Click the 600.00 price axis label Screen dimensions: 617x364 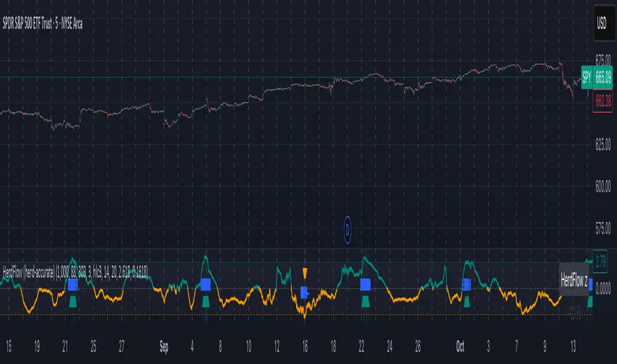[x=603, y=187]
